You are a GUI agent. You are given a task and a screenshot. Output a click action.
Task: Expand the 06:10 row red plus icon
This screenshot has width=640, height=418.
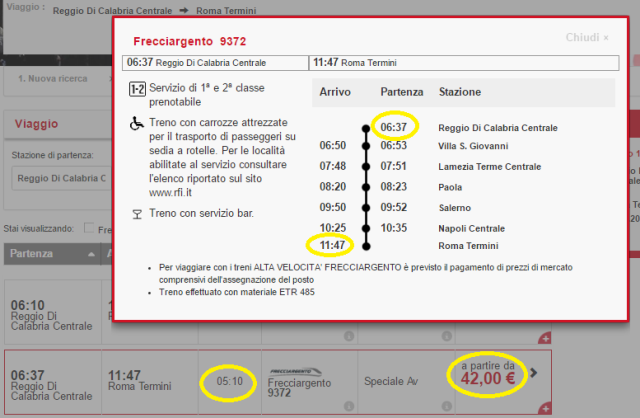[x=545, y=338]
